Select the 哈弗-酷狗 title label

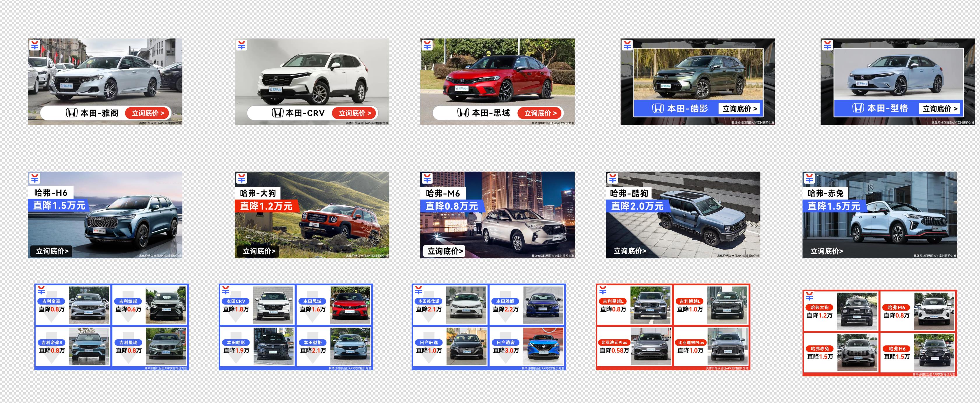(x=629, y=193)
